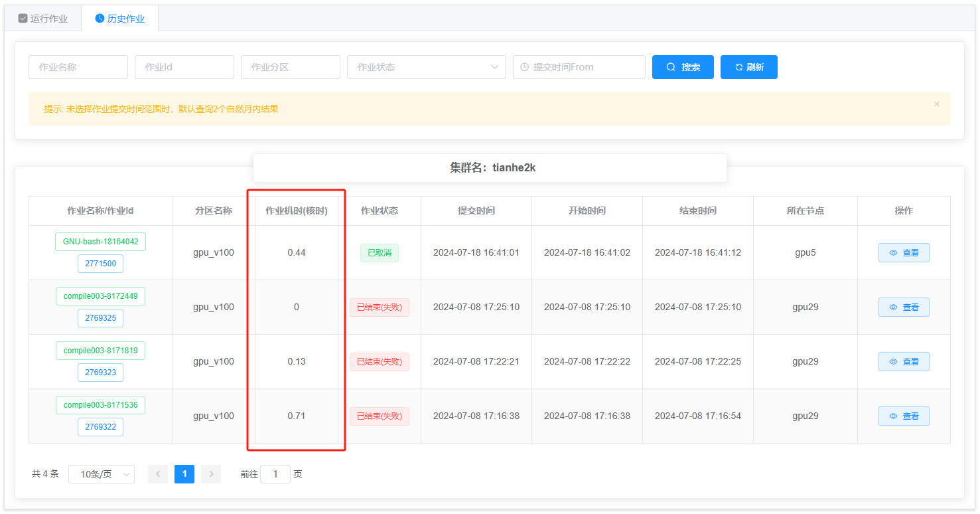Image resolution: width=980 pixels, height=514 pixels.
Task: Click 已结束(失败) status in the 2769325 row
Action: click(x=380, y=307)
